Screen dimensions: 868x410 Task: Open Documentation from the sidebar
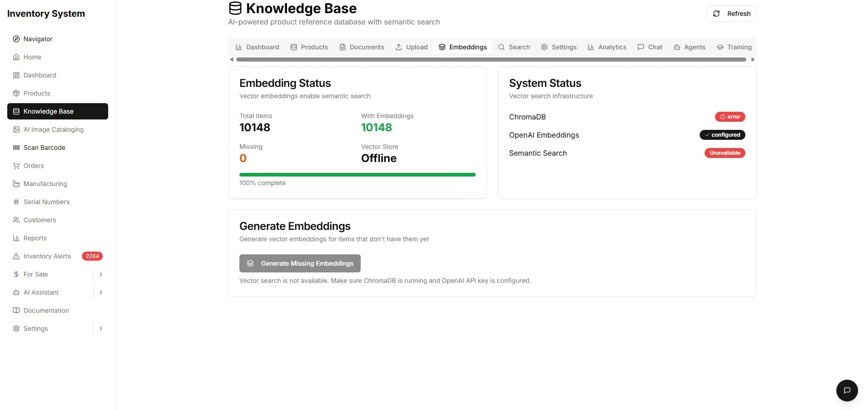57,310
